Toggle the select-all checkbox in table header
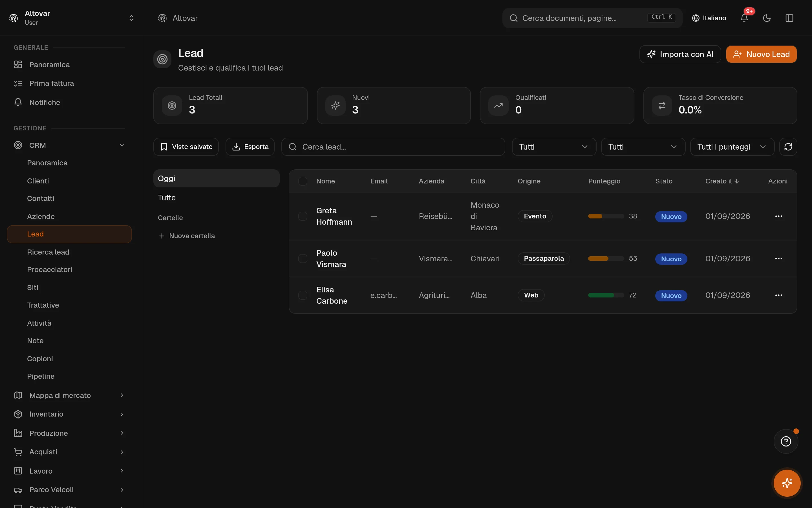Image resolution: width=812 pixels, height=508 pixels. click(303, 181)
